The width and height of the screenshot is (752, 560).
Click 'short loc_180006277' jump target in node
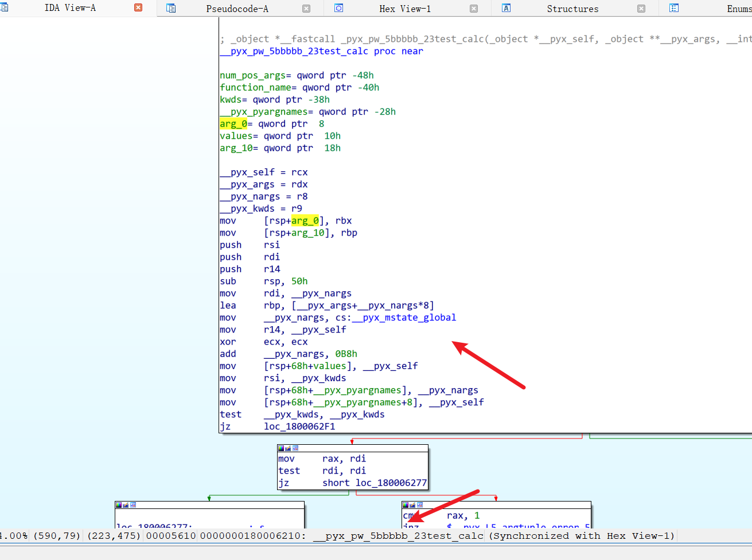(375, 483)
